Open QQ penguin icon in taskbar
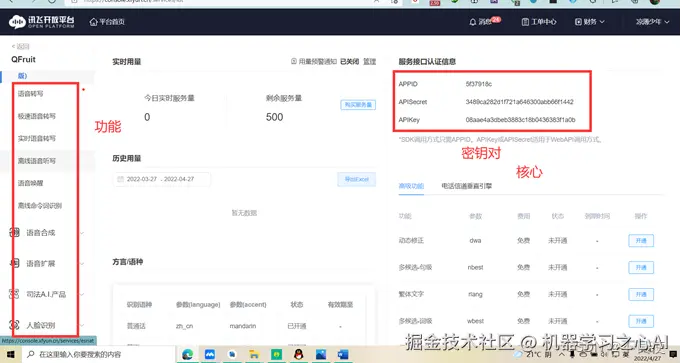 tap(298, 354)
